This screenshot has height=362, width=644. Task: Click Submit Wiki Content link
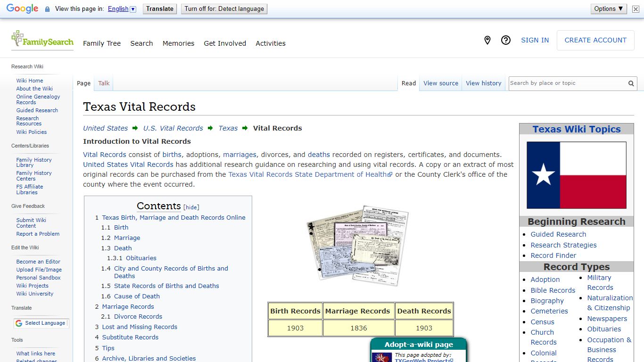(31, 223)
